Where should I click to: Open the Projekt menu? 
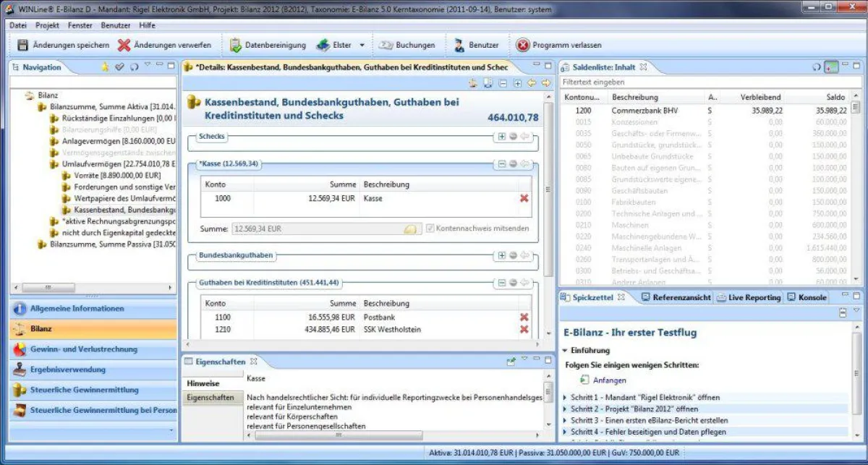click(48, 25)
